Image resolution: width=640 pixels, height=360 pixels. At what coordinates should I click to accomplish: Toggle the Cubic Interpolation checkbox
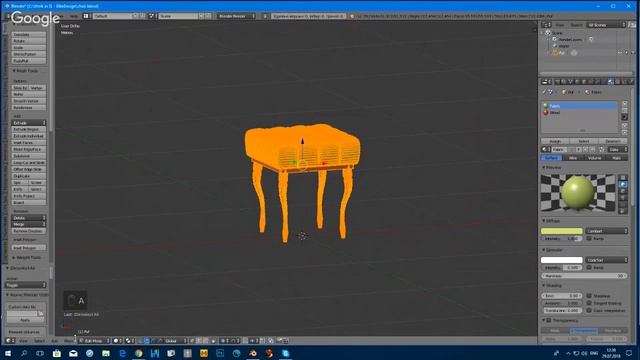589,310
